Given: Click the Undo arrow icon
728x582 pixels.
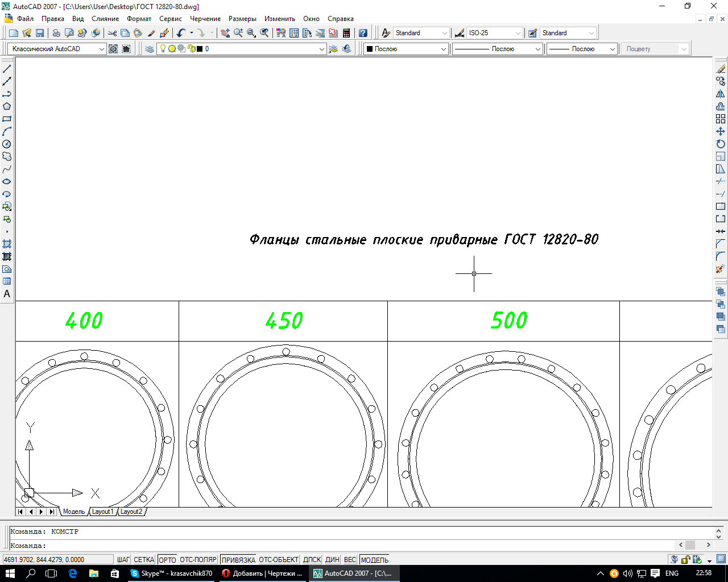Looking at the screenshot, I should coord(181,33).
